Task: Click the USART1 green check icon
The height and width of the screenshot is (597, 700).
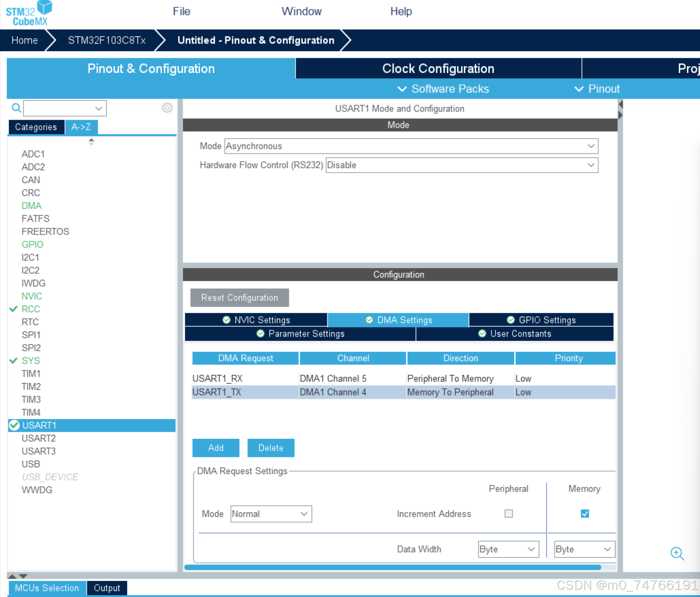Action: pyautogui.click(x=15, y=425)
